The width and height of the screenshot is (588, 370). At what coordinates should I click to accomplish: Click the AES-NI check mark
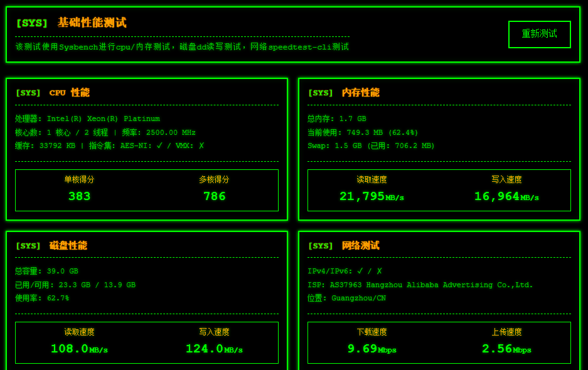tap(159, 145)
